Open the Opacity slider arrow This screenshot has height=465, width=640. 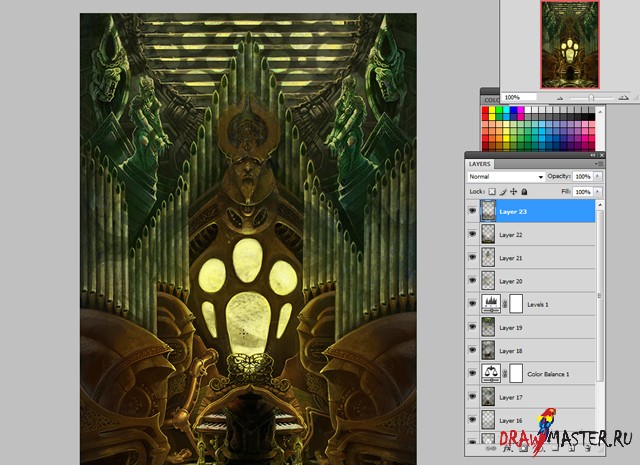598,176
